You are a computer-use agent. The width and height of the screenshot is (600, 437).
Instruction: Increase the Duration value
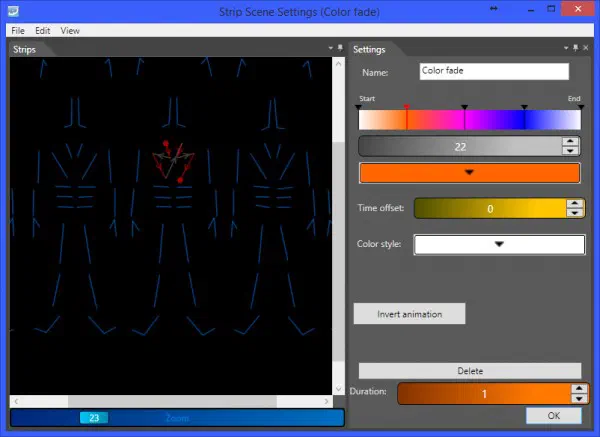point(579,389)
